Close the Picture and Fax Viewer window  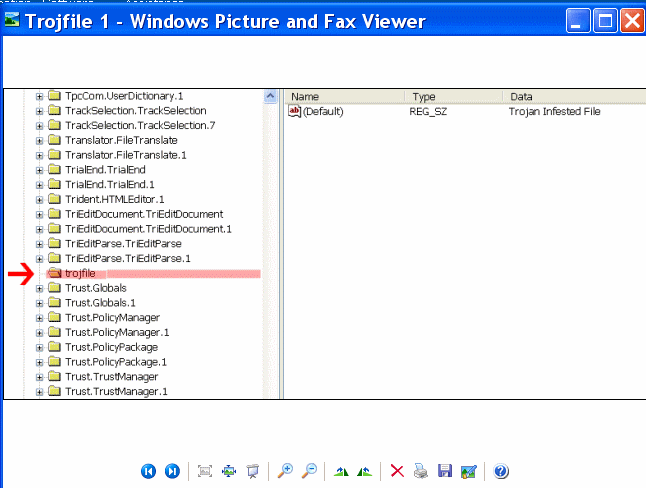click(632, 21)
